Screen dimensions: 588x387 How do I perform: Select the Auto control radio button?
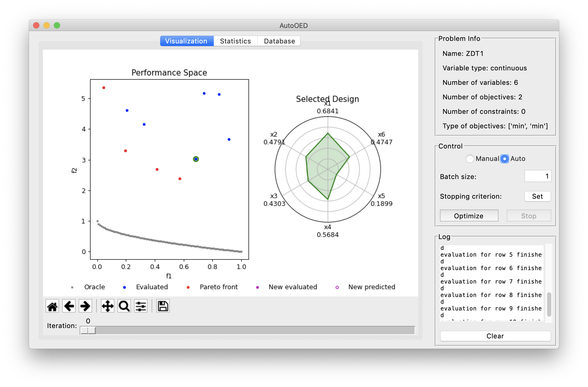pos(504,159)
